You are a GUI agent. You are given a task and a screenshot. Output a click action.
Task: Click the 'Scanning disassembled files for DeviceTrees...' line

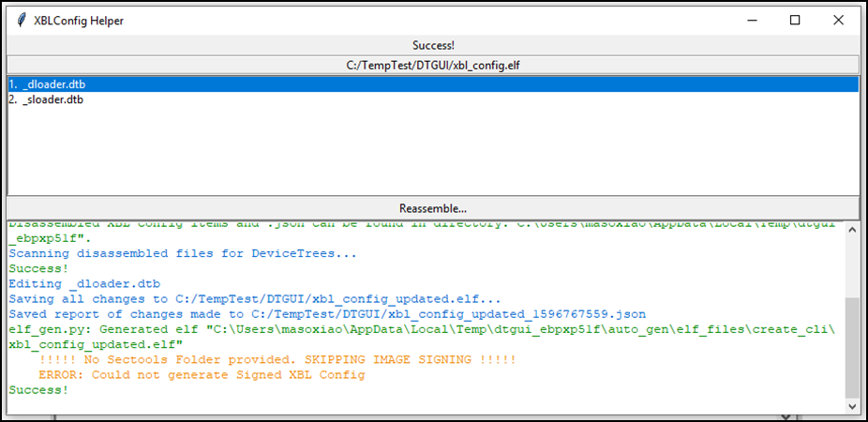[x=182, y=253]
